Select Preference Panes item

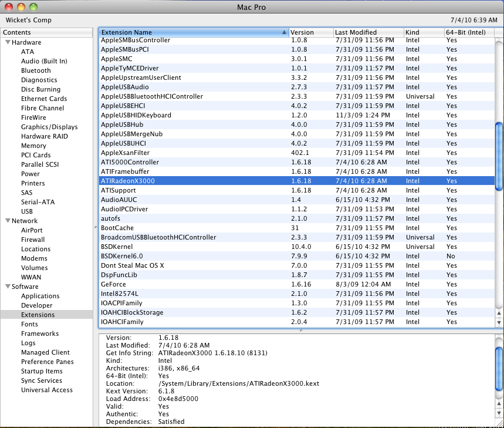tap(48, 362)
